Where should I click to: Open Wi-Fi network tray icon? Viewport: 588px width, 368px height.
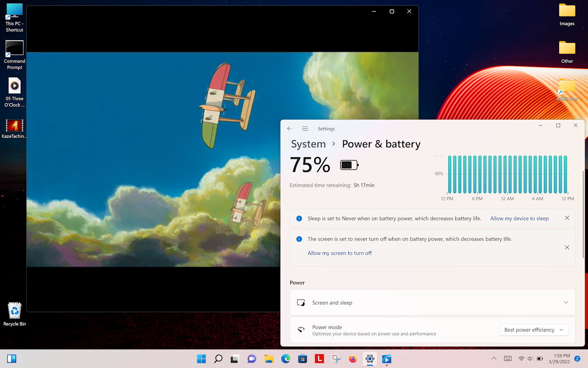pyautogui.click(x=521, y=358)
